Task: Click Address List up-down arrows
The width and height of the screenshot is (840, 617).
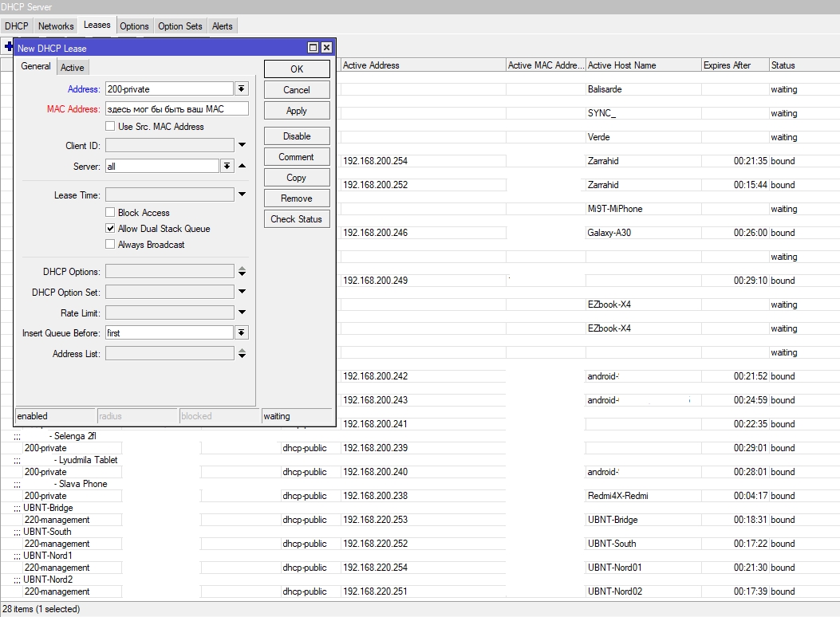Action: (243, 353)
